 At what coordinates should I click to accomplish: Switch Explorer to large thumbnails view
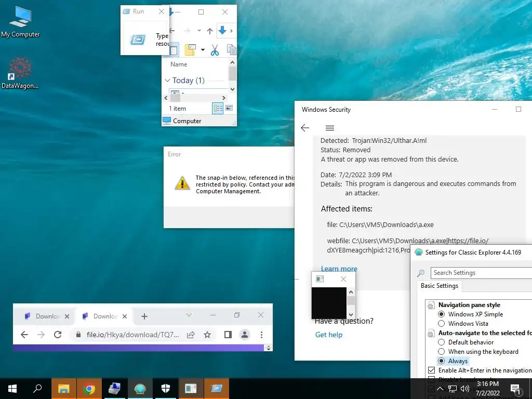(x=229, y=108)
